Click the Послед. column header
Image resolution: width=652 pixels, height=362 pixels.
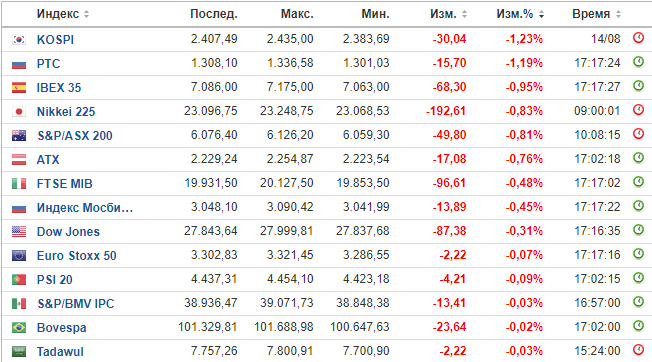pyautogui.click(x=214, y=14)
